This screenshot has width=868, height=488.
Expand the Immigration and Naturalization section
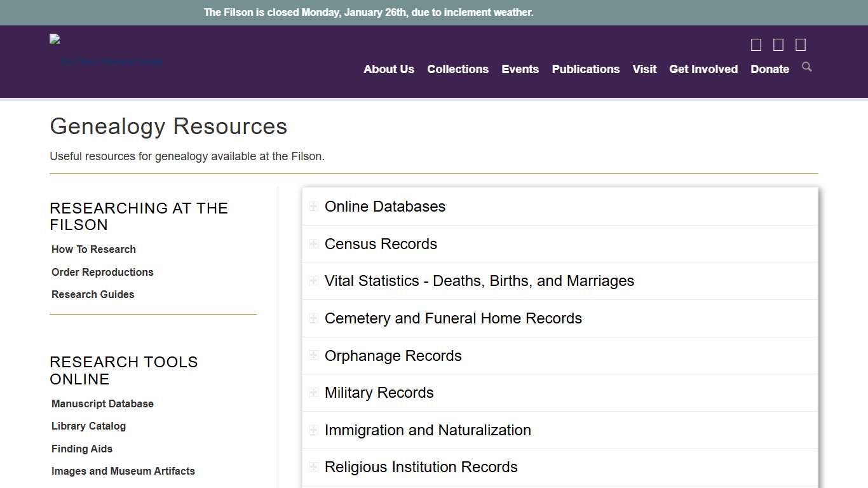point(313,430)
